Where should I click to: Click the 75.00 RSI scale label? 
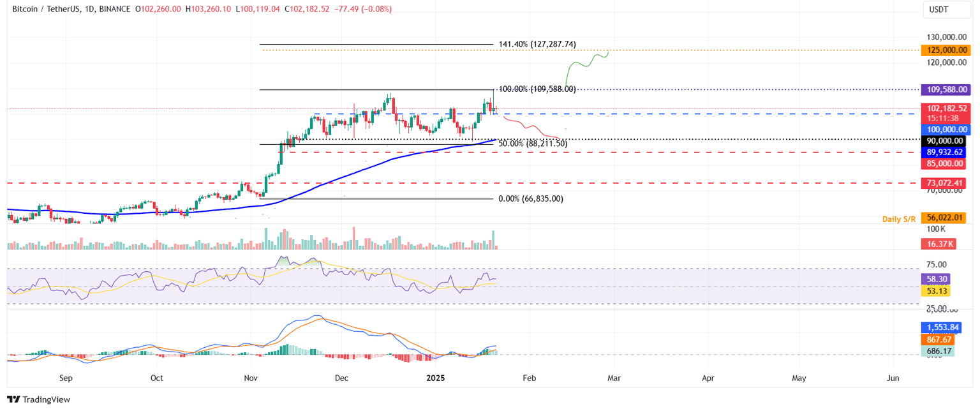936,264
